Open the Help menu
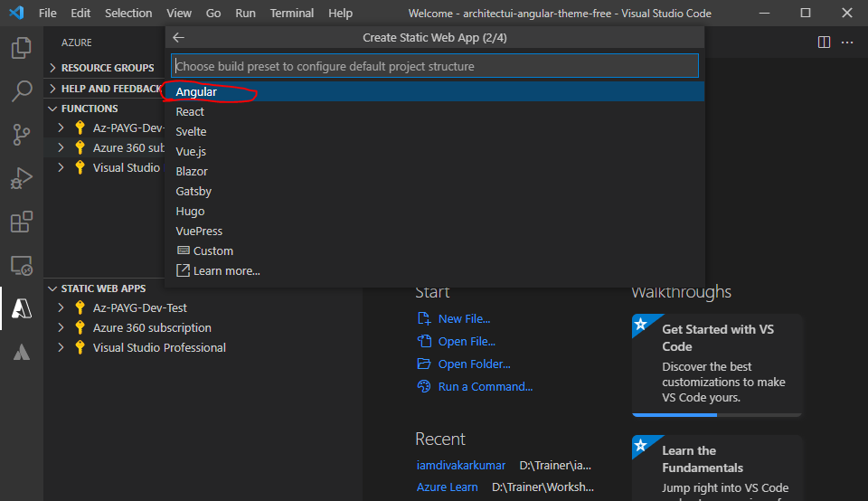 coord(340,13)
